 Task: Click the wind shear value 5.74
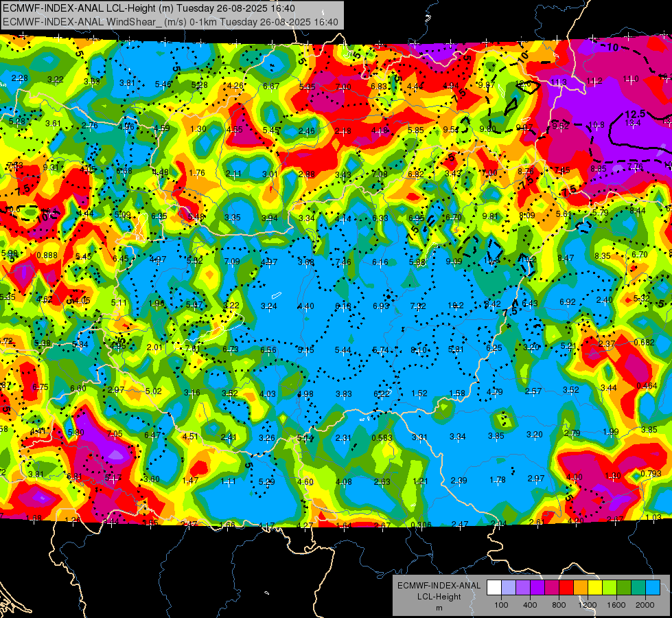[x=380, y=350]
